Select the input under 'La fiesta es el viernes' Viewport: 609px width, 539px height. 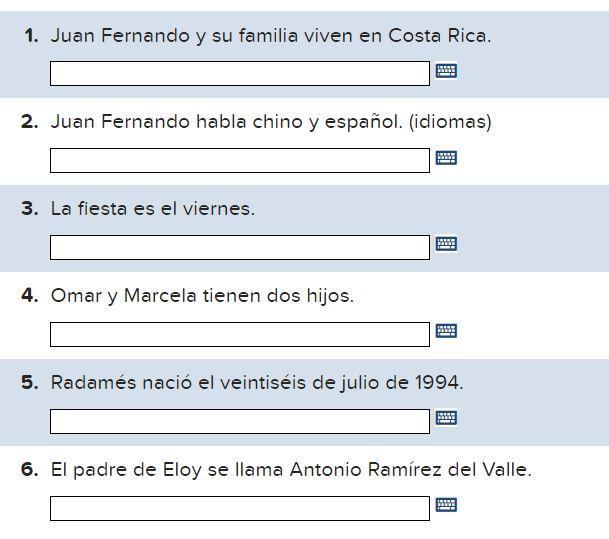tap(240, 247)
